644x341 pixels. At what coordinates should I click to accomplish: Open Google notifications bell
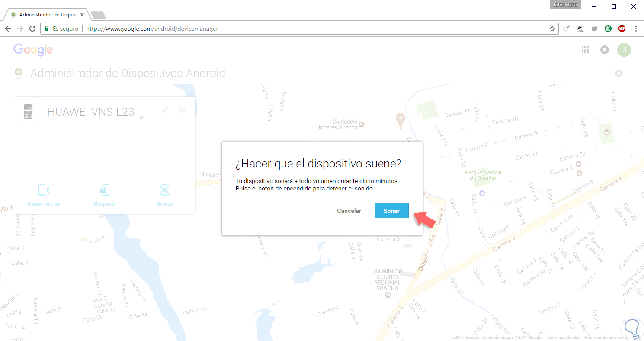pos(605,50)
